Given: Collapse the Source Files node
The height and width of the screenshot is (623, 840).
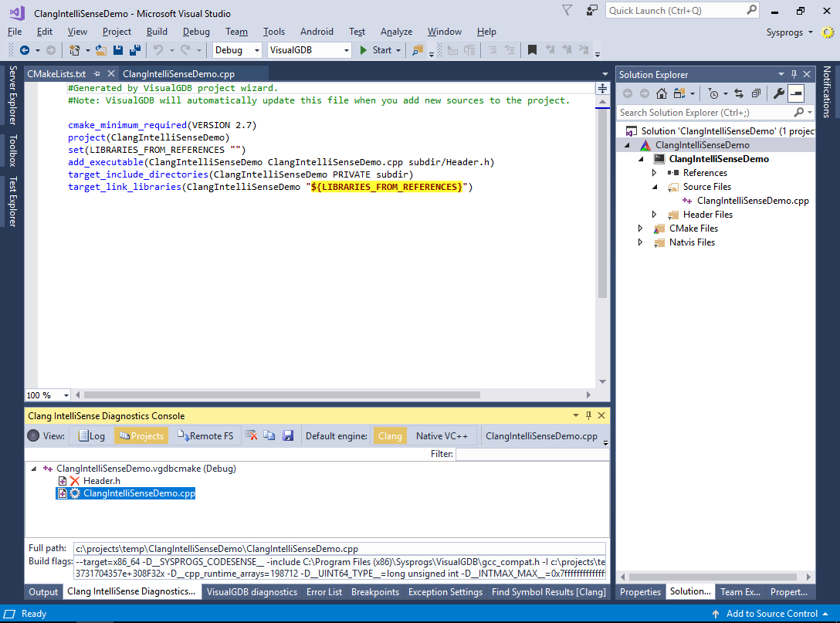Looking at the screenshot, I should (x=654, y=186).
